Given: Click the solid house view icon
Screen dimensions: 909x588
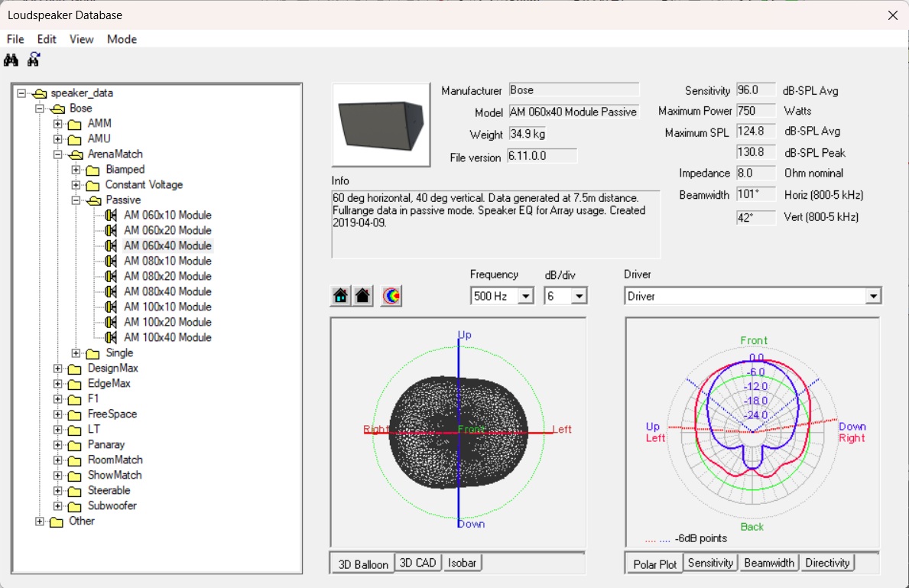Looking at the screenshot, I should click(x=361, y=294).
